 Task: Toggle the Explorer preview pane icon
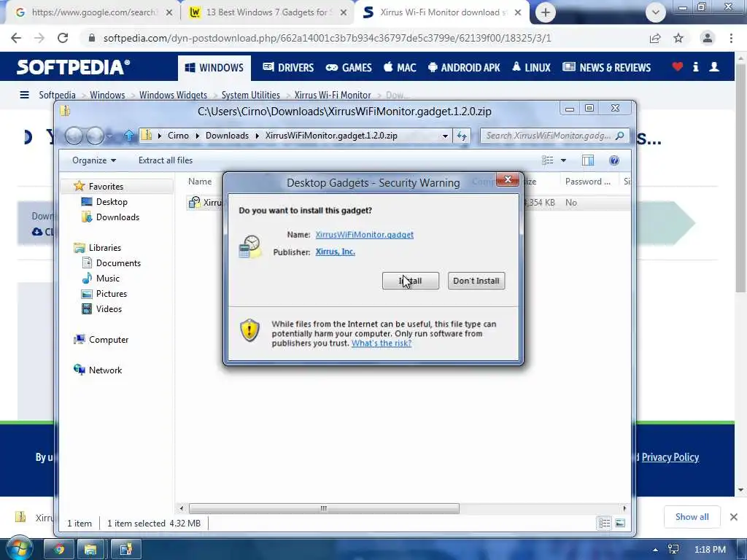click(x=588, y=160)
